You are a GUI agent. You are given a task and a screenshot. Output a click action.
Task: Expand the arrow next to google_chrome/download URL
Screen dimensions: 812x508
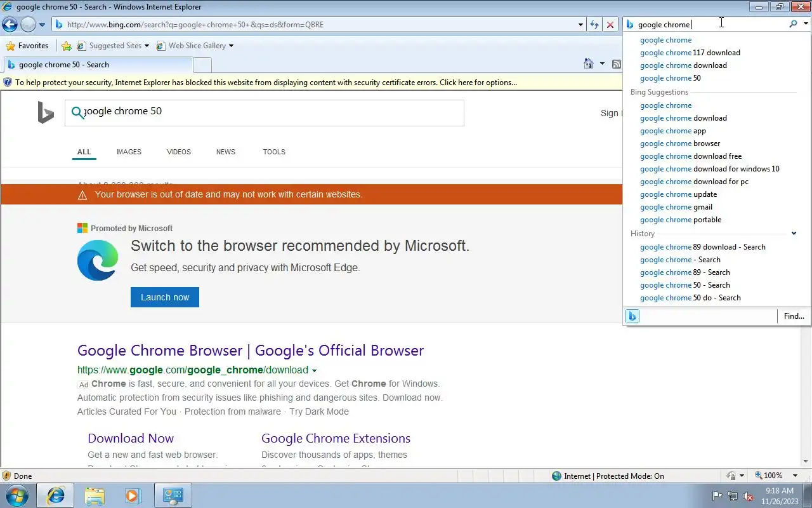pos(314,371)
